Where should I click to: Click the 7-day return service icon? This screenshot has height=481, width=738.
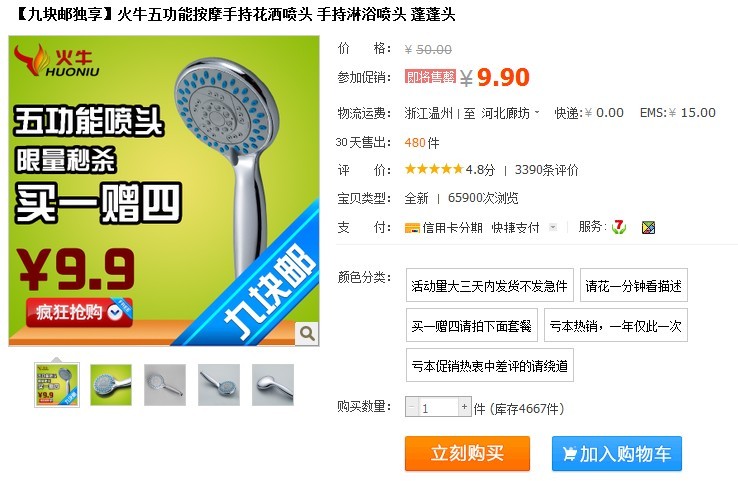[x=618, y=227]
